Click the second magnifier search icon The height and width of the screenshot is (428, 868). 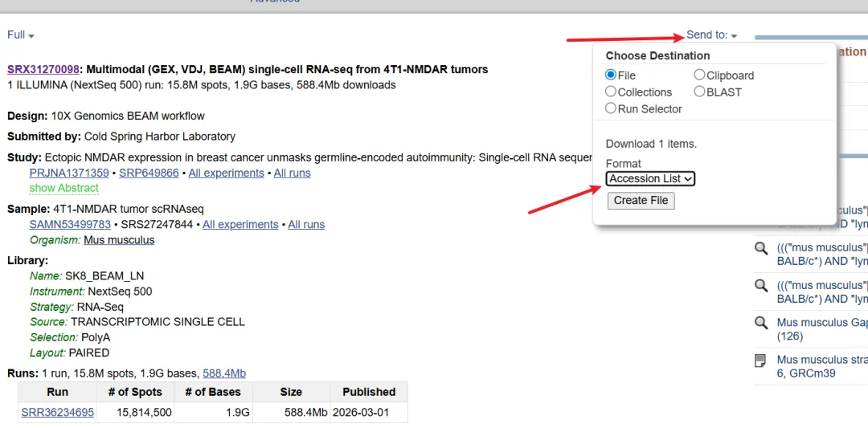(x=760, y=286)
